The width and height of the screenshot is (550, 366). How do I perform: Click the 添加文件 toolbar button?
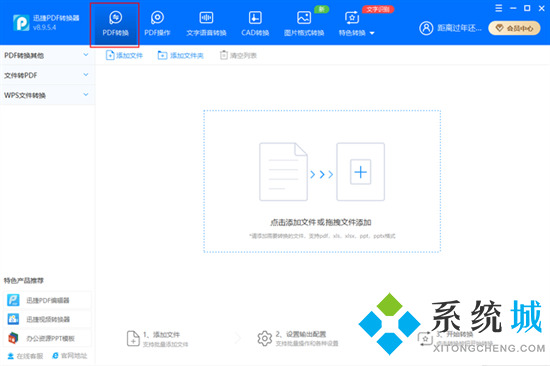124,55
